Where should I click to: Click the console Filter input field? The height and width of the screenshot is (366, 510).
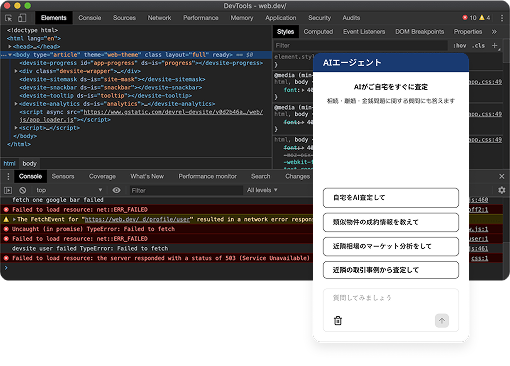[186, 190]
